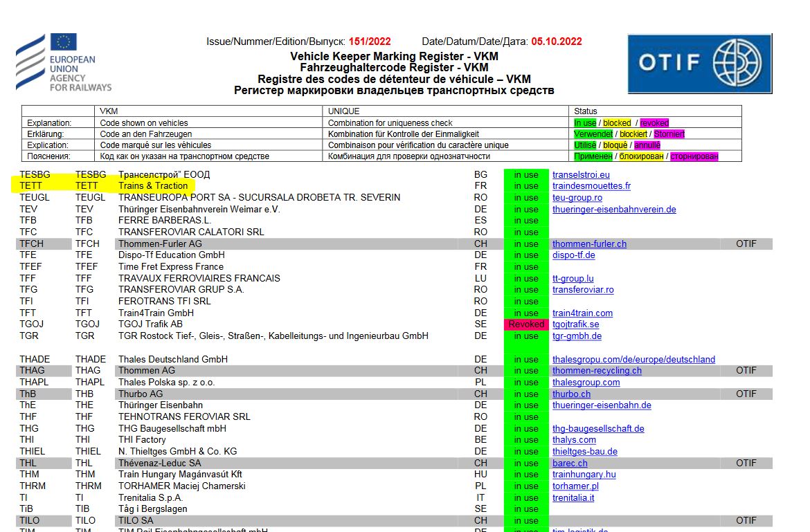Open the Thales Deutschland website link
Viewport: 810px width, 532px height.
[634, 360]
